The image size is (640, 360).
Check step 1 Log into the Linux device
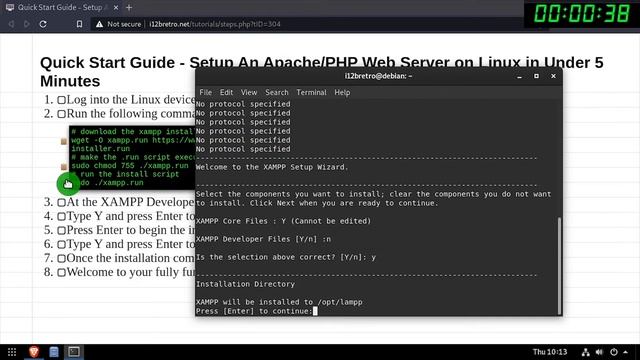coord(62,100)
